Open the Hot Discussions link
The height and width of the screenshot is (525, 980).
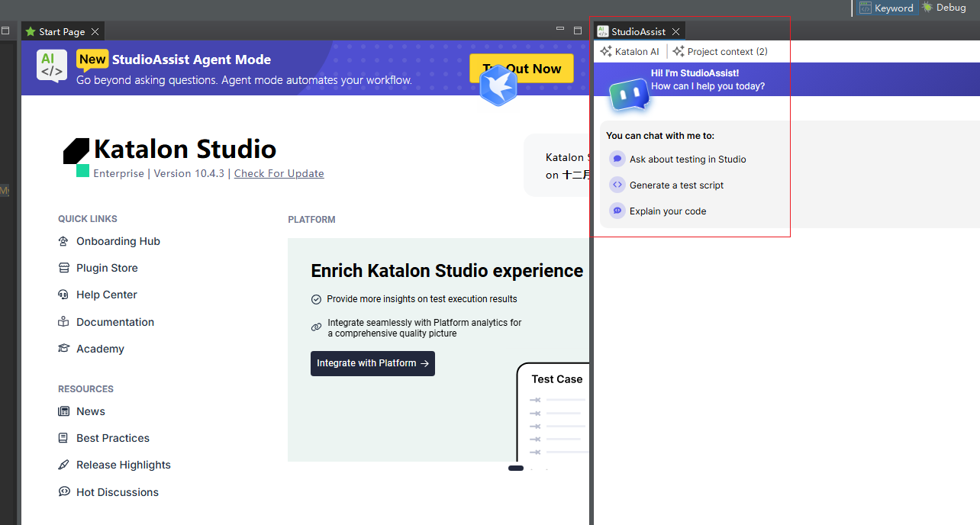(x=118, y=492)
